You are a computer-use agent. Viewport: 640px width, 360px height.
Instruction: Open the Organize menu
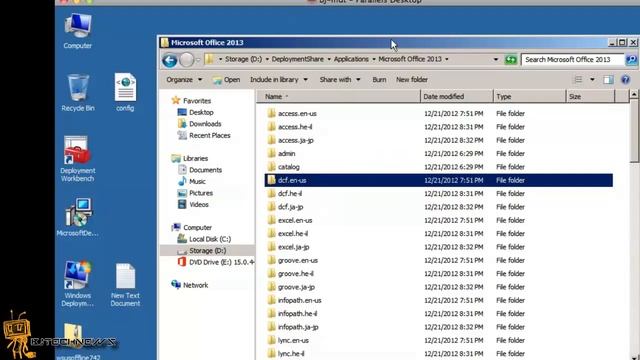point(184,80)
